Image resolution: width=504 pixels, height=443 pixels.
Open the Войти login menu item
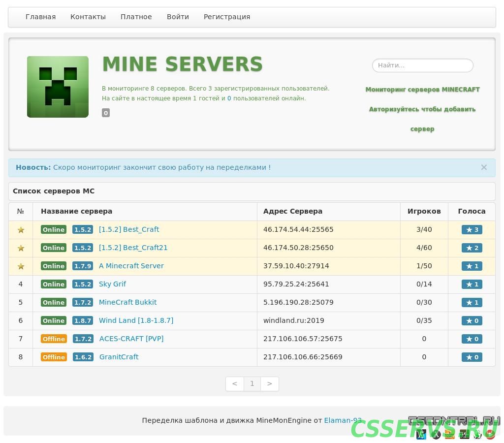tap(178, 17)
